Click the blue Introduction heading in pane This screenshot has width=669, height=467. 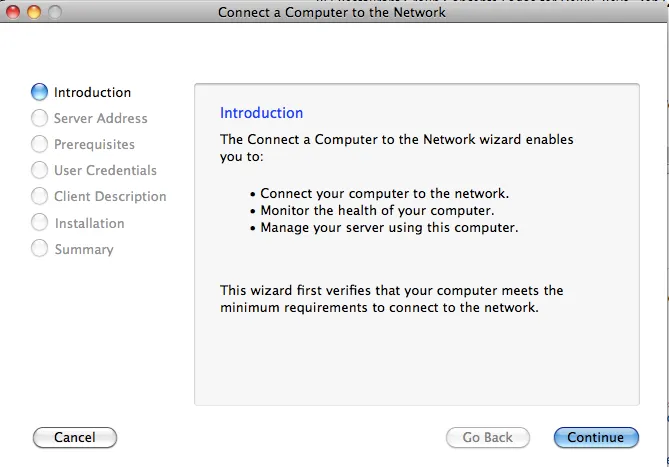coord(262,113)
